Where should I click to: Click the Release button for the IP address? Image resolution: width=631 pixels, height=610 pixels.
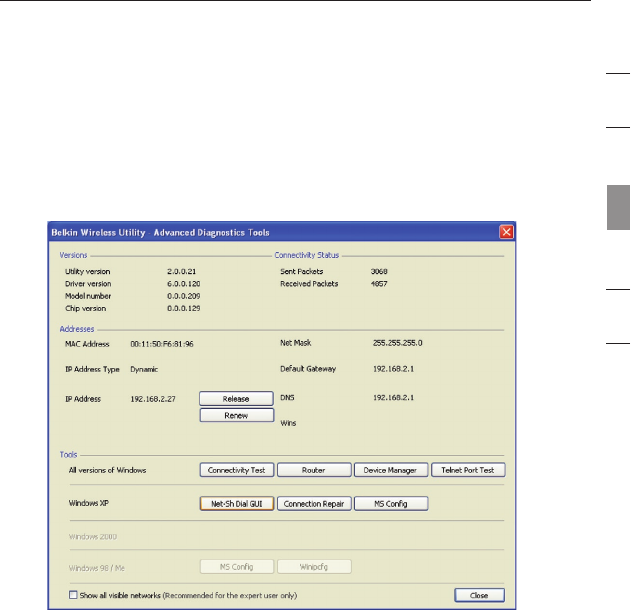(236, 398)
